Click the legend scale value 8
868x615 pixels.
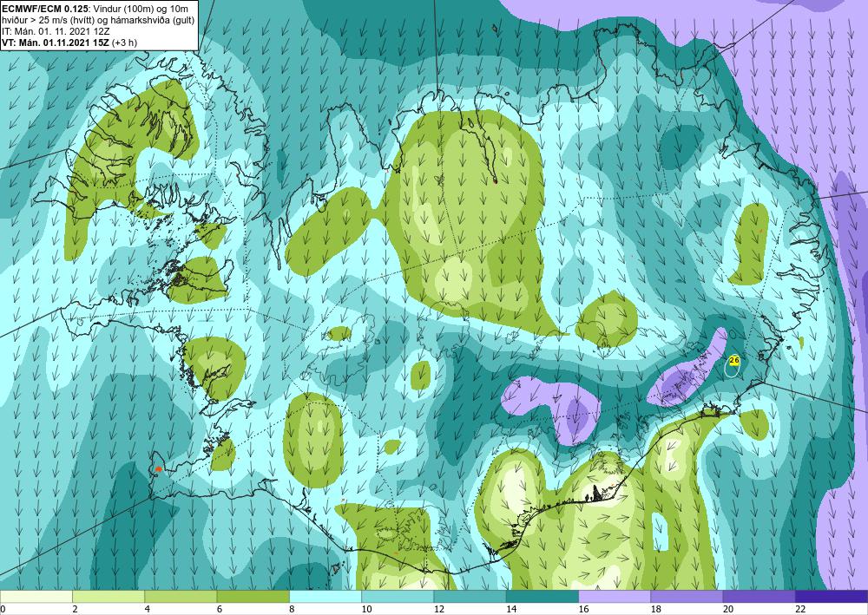click(x=292, y=609)
